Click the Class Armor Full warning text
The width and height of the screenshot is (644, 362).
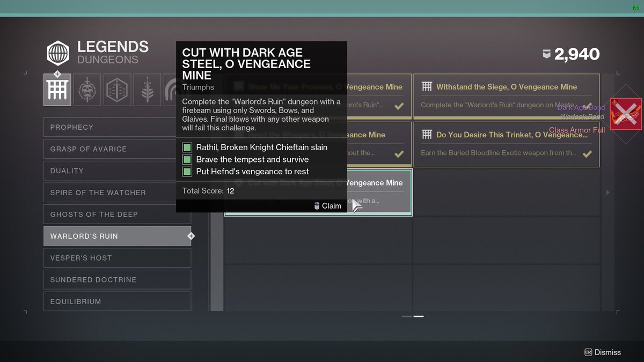pyautogui.click(x=577, y=130)
